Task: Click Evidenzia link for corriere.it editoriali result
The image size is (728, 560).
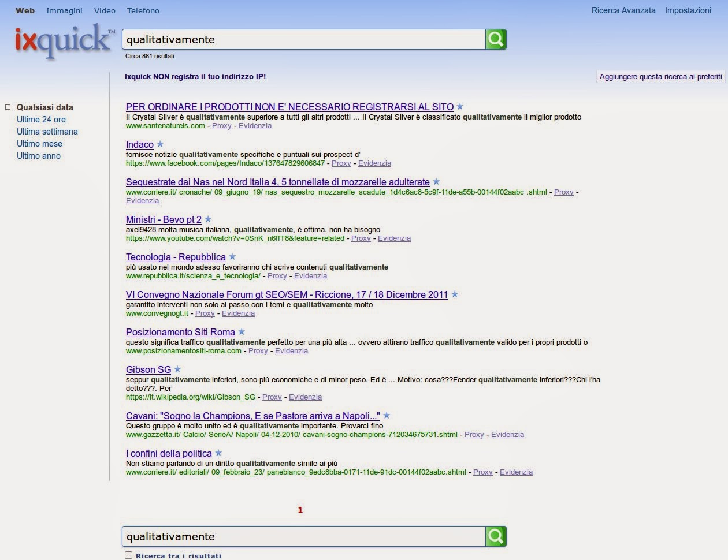Action: [x=516, y=472]
